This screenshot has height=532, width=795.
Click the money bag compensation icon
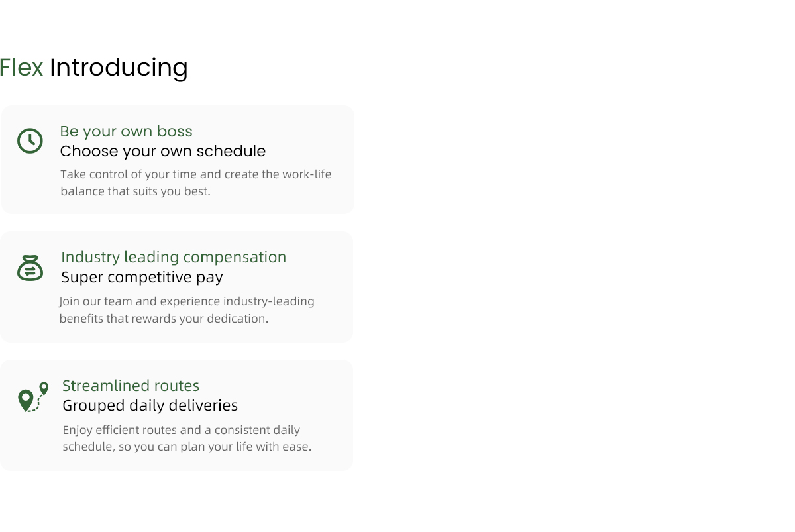(x=30, y=268)
